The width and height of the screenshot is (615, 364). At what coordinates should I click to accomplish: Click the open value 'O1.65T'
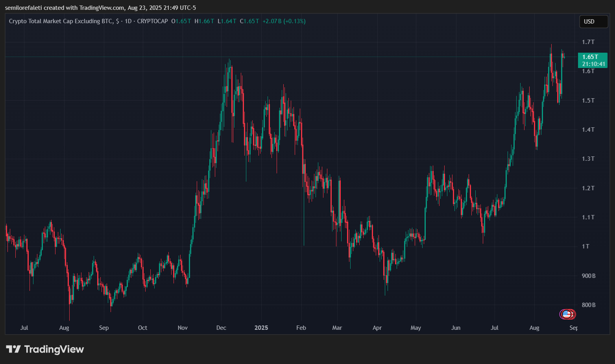181,21
